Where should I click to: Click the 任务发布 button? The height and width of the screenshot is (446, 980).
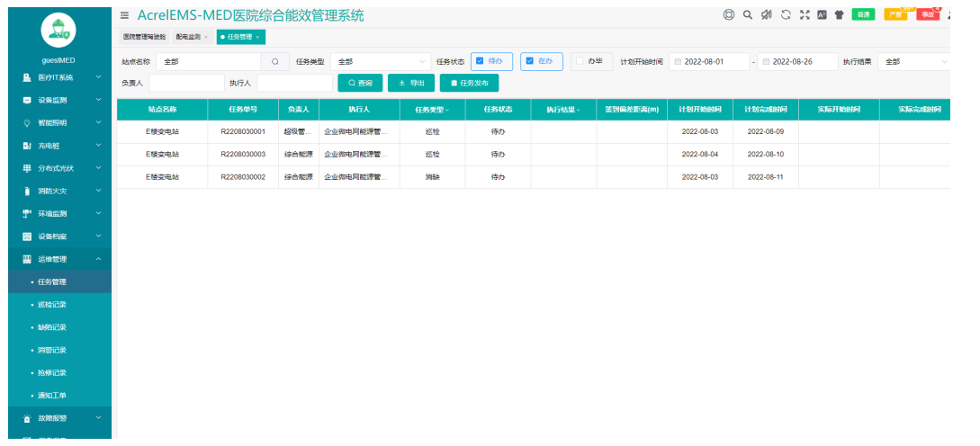pos(469,83)
